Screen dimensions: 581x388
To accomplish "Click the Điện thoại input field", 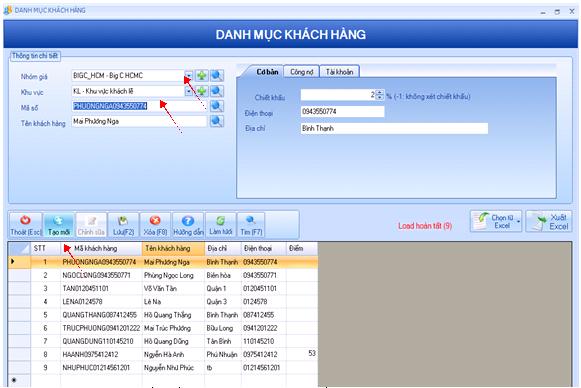I will pos(342,112).
